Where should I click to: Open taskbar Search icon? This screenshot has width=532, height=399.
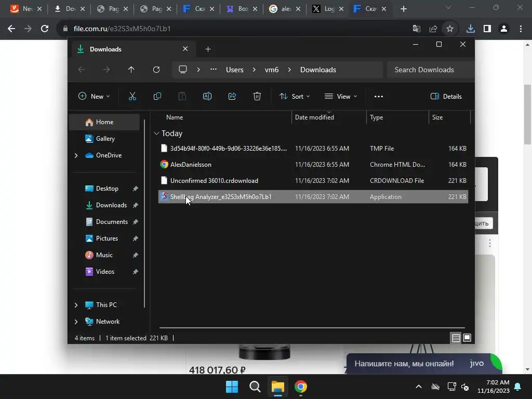255,387
